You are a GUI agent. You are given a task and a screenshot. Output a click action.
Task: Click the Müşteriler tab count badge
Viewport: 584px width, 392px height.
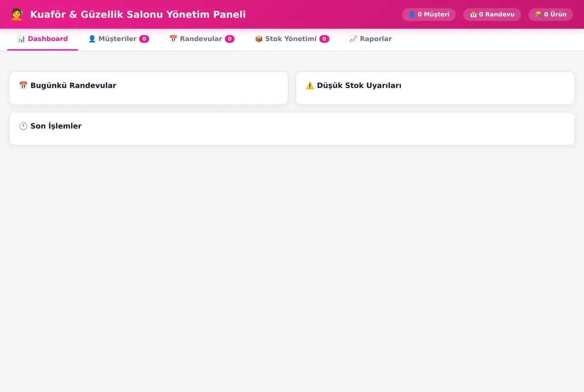[144, 39]
